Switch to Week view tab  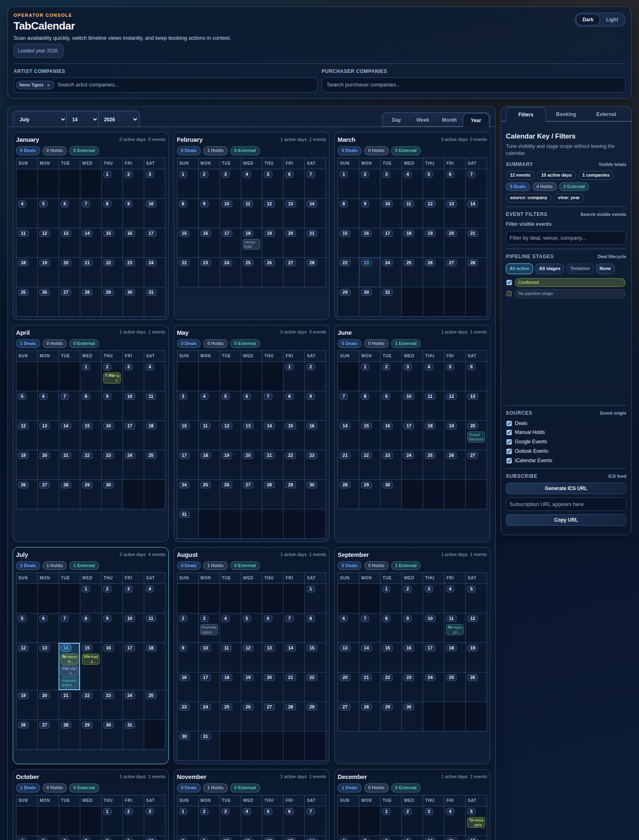tap(422, 120)
